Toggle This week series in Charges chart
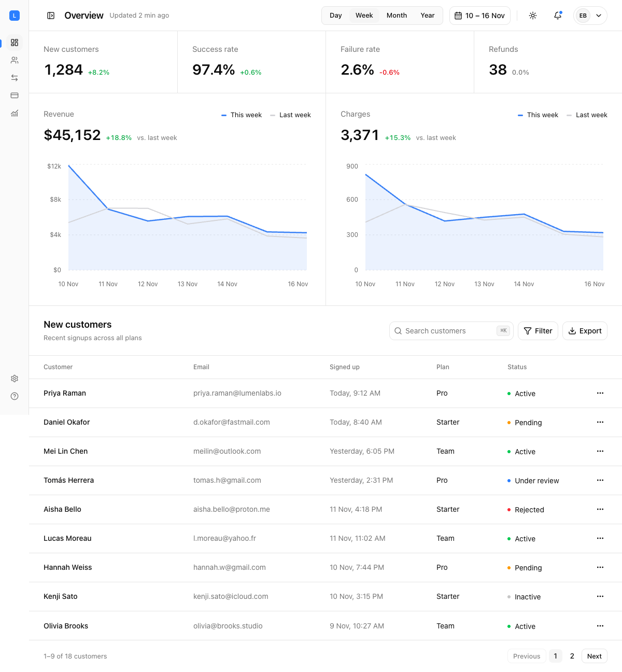The height and width of the screenshot is (672, 622). pos(538,115)
